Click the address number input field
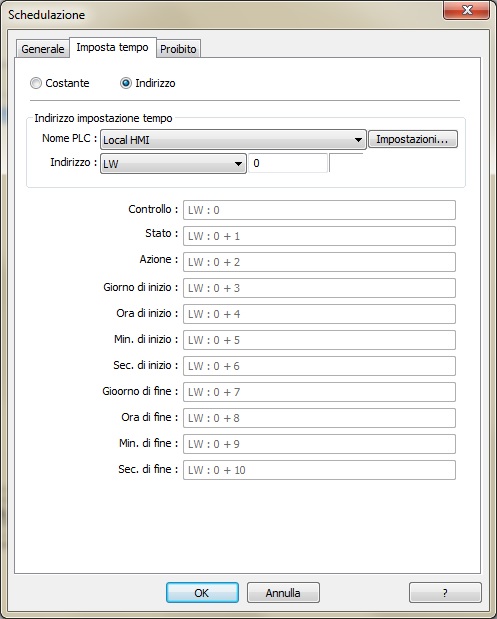497x619 pixels. pos(288,163)
